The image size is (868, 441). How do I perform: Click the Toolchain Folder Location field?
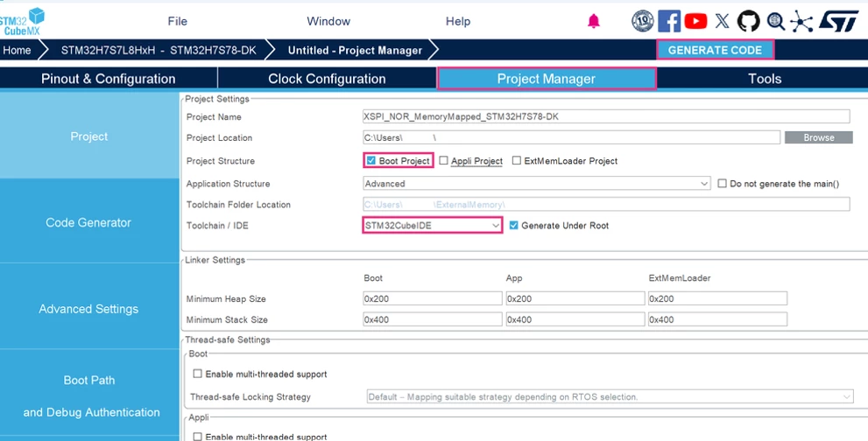point(606,204)
